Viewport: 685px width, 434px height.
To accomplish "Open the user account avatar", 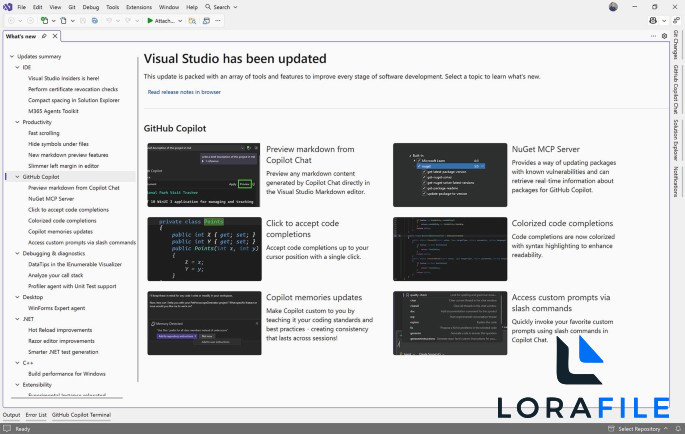I will [613, 7].
